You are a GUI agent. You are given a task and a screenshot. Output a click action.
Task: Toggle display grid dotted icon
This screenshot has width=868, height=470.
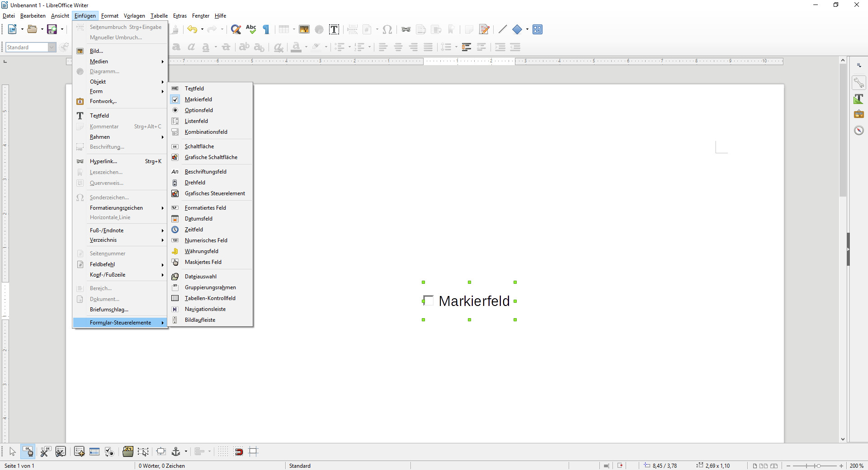(223, 451)
